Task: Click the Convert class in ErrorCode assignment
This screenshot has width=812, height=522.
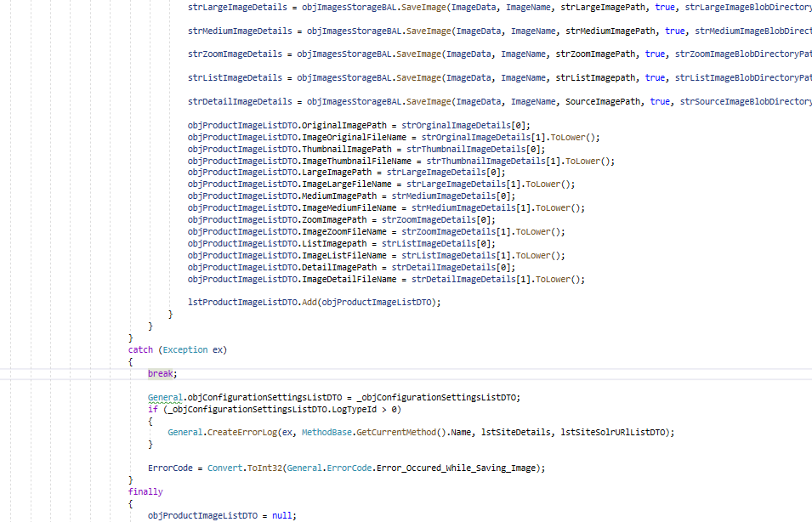Action: point(224,468)
